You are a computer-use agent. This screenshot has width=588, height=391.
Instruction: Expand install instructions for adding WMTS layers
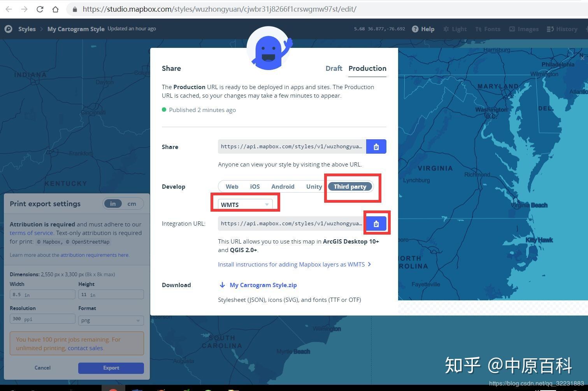[294, 264]
